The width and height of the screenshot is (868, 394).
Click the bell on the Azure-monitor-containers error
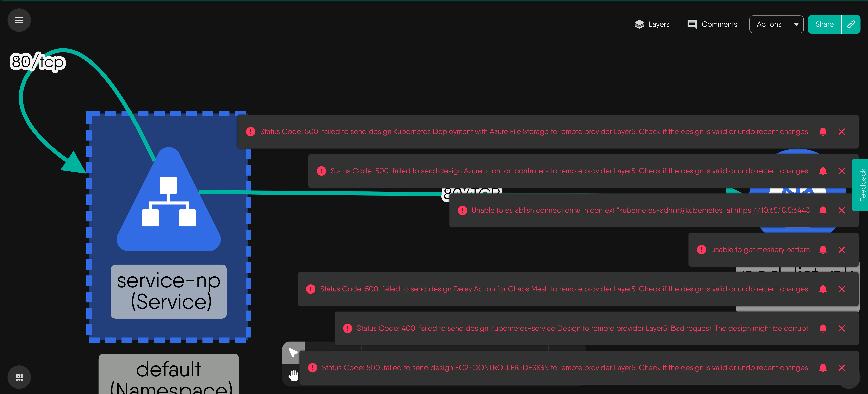tap(823, 171)
